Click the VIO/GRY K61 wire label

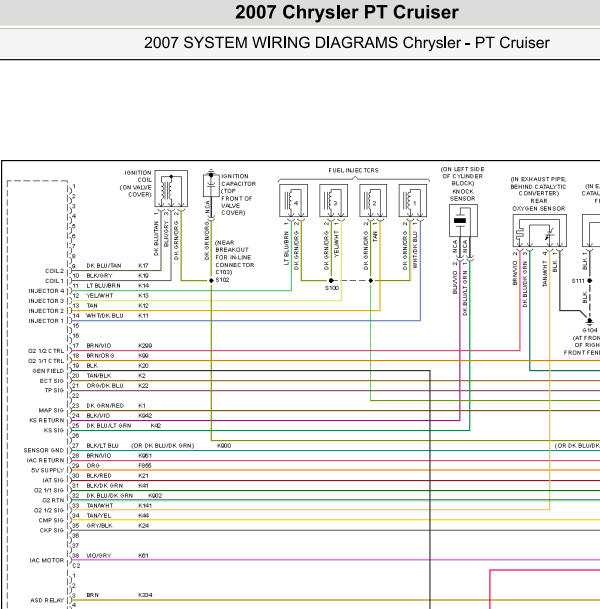coord(118,555)
